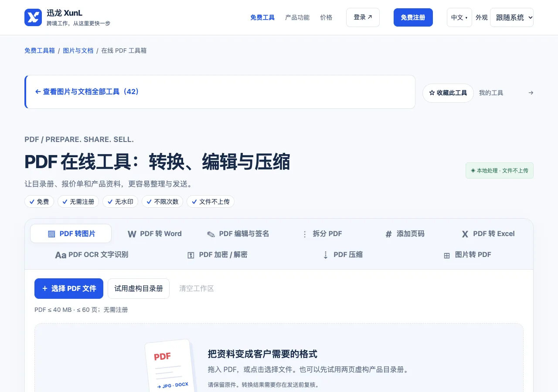The image size is (558, 392).
Task: Click the X icon for PDF 转 Excel
Action: tap(465, 234)
